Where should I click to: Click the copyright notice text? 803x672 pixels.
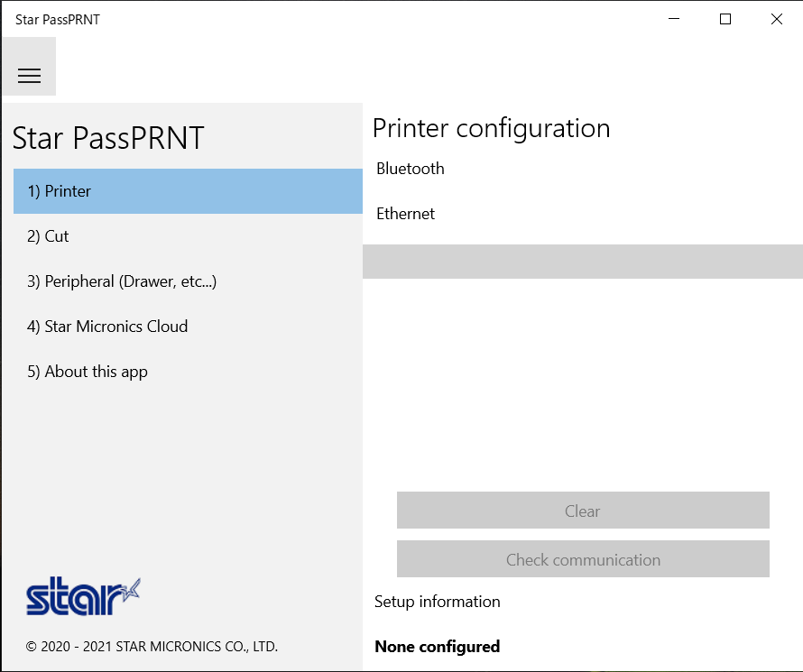pos(151,647)
